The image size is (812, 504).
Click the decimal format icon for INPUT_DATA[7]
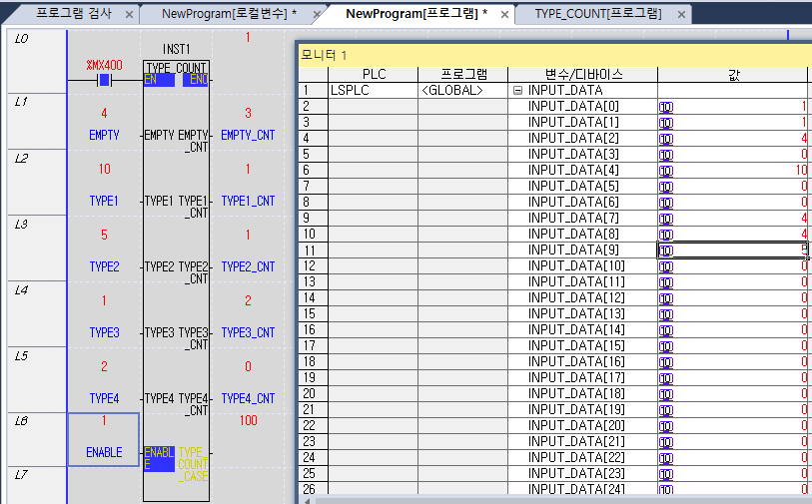point(665,219)
